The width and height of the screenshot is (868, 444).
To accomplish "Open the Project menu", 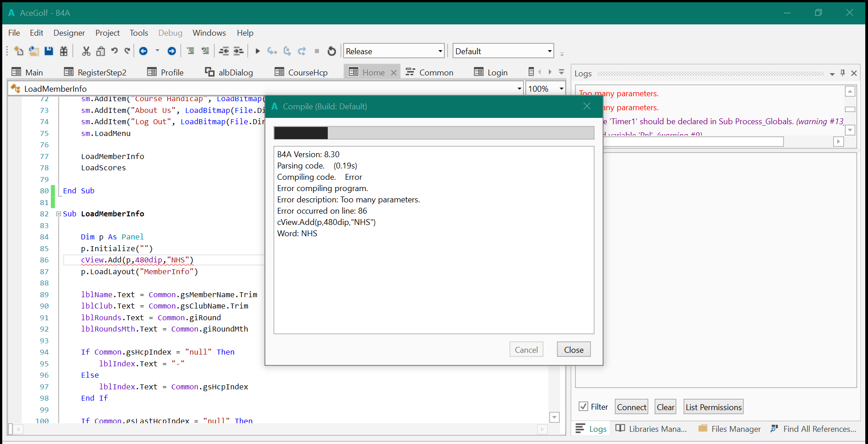I will click(x=107, y=33).
